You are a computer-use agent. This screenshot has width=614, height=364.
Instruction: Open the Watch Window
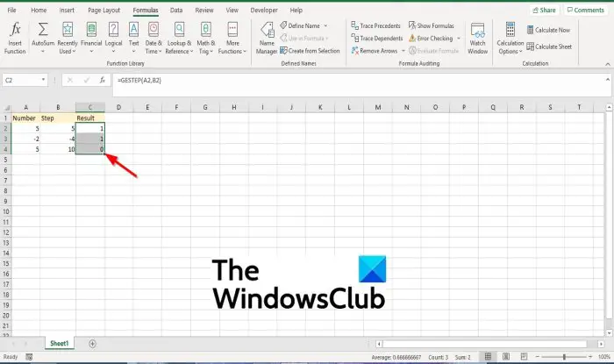pyautogui.click(x=478, y=38)
